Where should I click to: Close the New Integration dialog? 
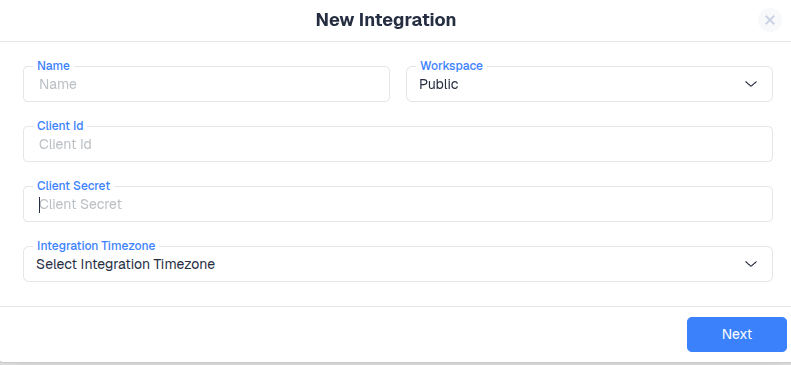(x=769, y=20)
